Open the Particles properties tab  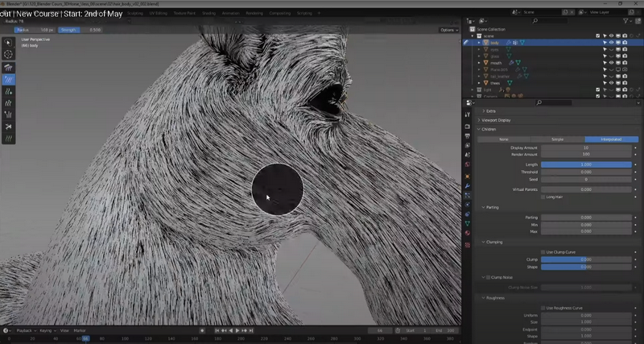[468, 195]
